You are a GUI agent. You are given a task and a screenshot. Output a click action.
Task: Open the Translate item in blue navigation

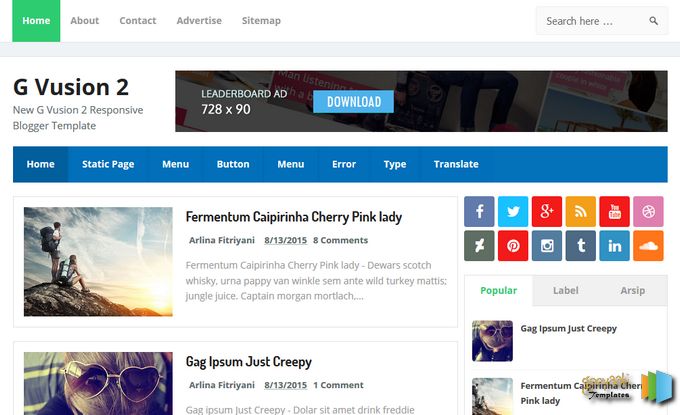[x=456, y=164]
